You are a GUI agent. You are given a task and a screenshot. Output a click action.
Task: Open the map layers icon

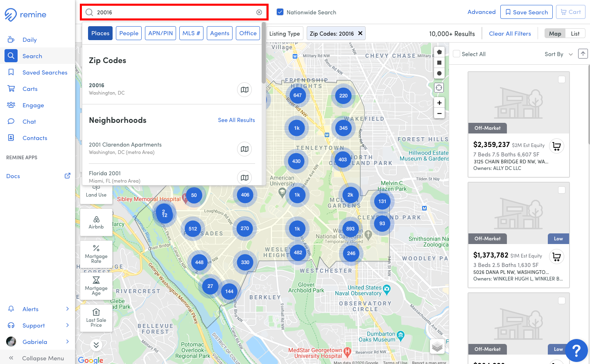437,347
